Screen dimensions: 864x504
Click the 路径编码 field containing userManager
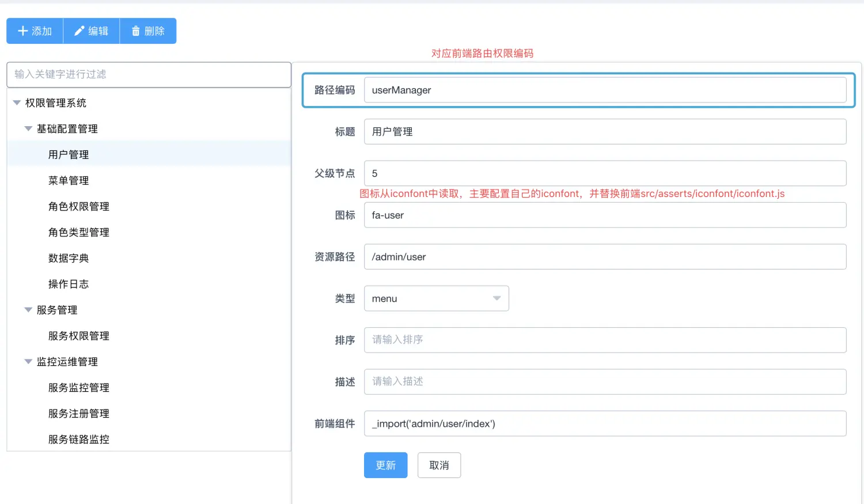point(605,90)
